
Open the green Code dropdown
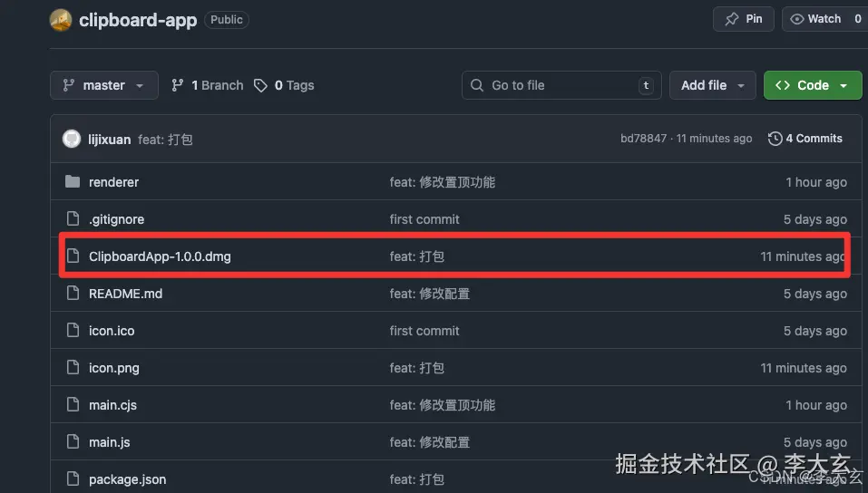point(812,85)
